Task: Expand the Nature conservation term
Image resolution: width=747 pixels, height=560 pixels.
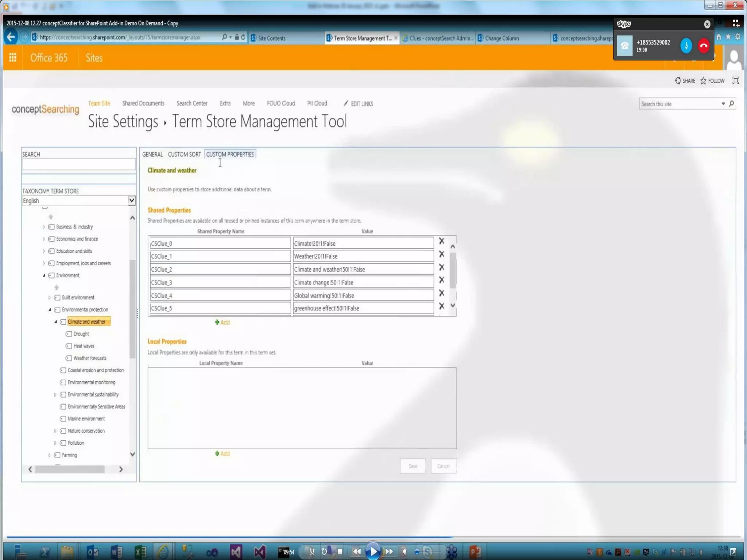Action: pyautogui.click(x=55, y=431)
